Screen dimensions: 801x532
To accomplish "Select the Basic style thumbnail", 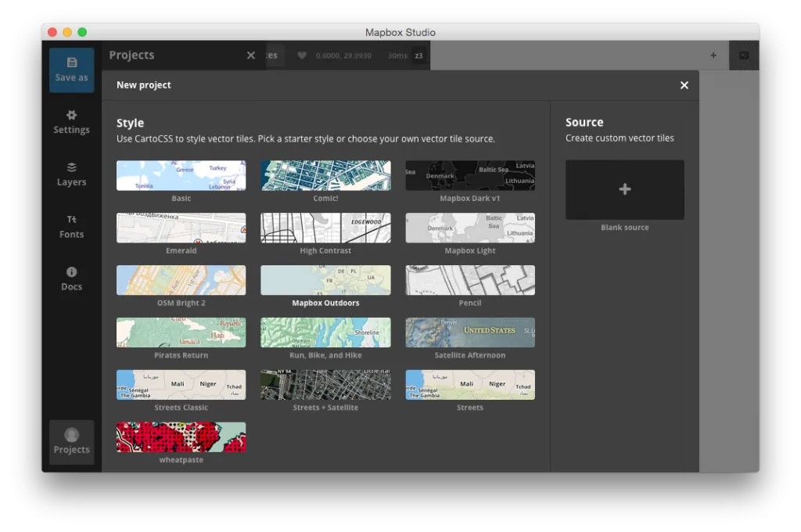I will click(x=181, y=175).
